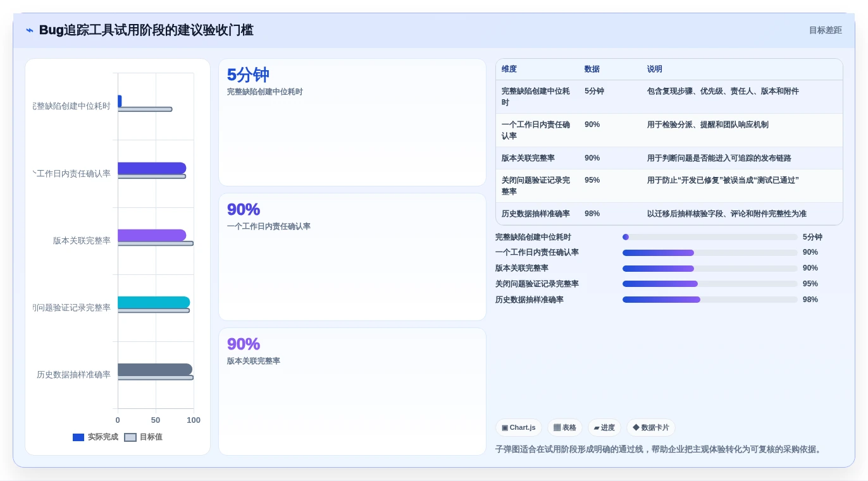Toggle the 实际完成 legend item
The height and width of the screenshot is (481, 868).
[x=96, y=437]
